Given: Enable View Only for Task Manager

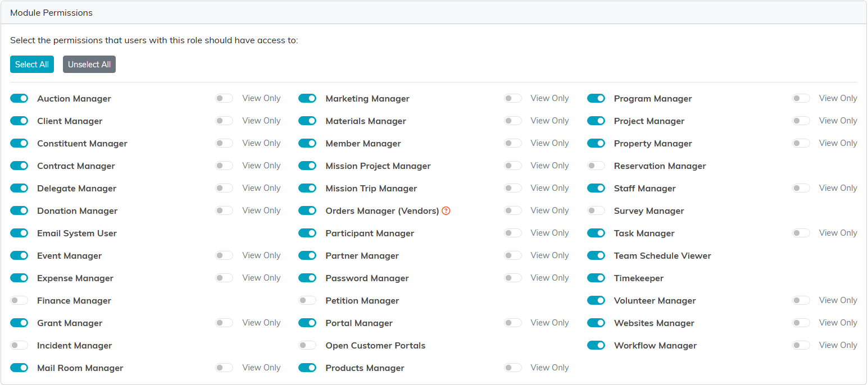Looking at the screenshot, I should click(x=801, y=233).
